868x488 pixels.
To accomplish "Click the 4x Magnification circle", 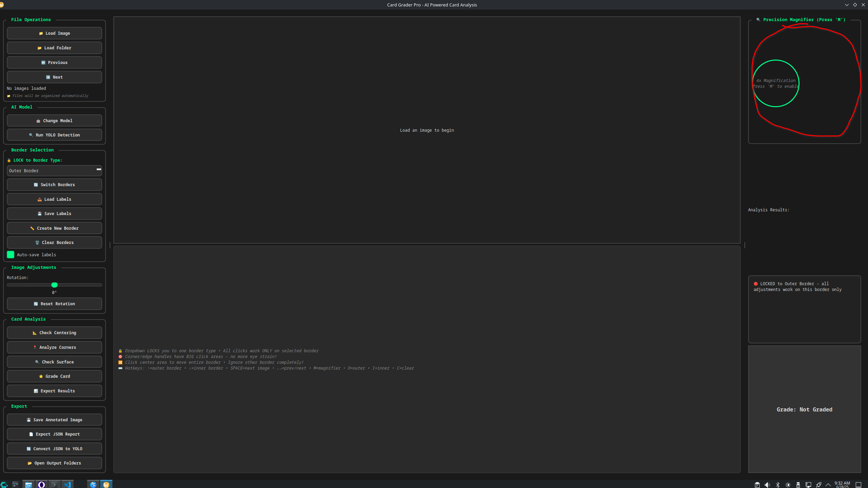I will [x=776, y=83].
